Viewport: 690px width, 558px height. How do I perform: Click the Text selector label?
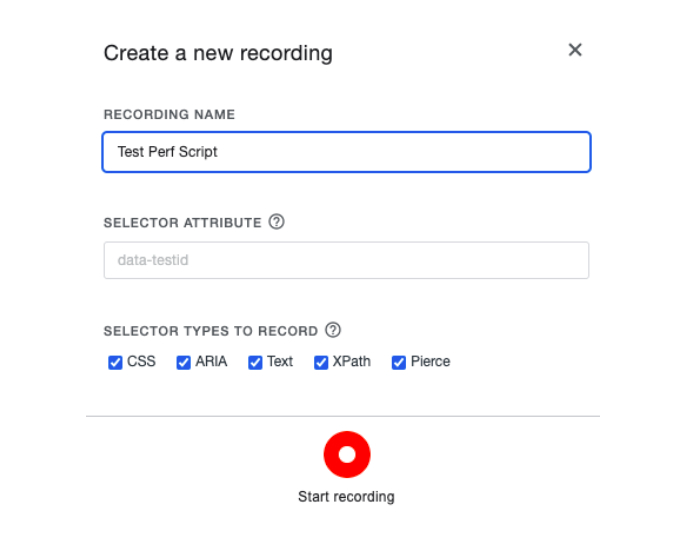coord(280,362)
